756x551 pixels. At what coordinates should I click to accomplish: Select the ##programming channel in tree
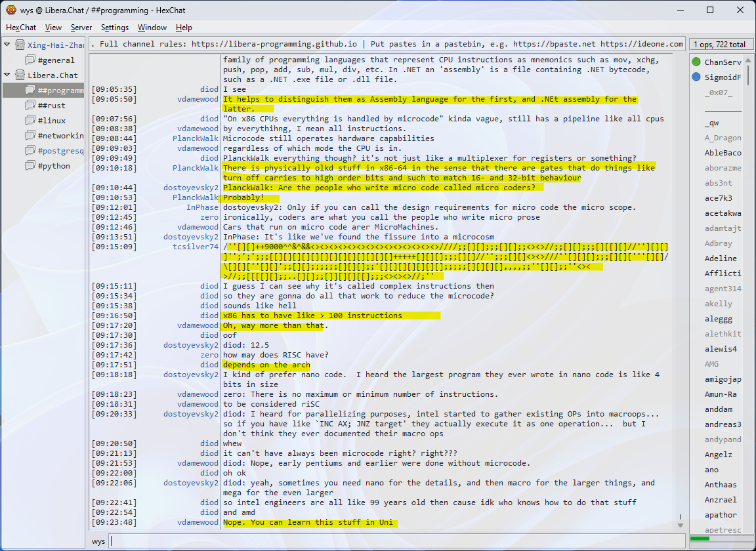coord(60,91)
